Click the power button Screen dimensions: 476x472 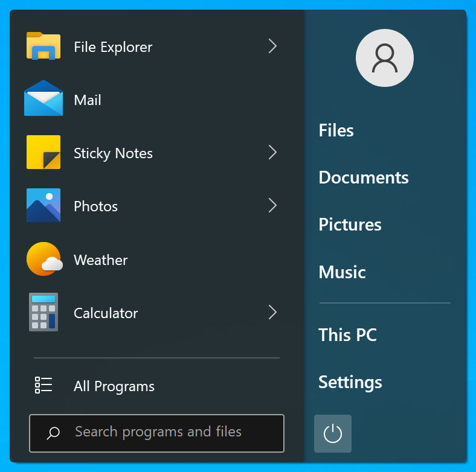(333, 433)
